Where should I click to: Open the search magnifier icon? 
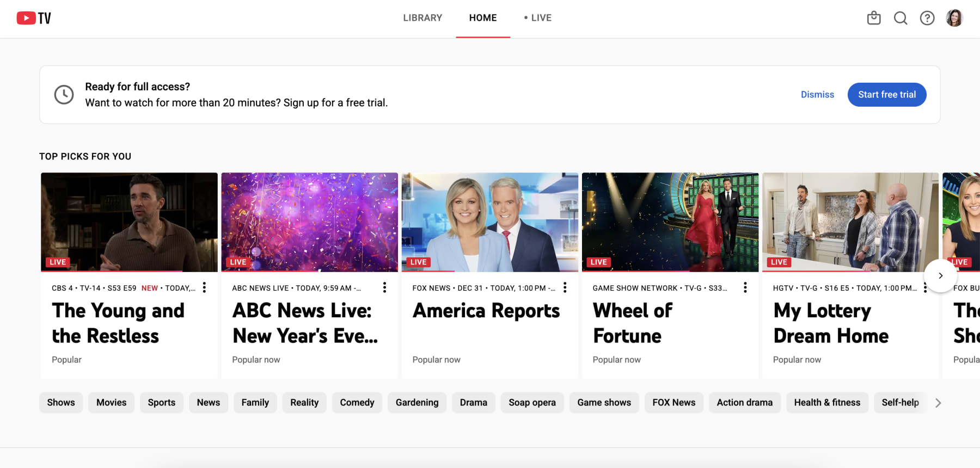coord(901,18)
